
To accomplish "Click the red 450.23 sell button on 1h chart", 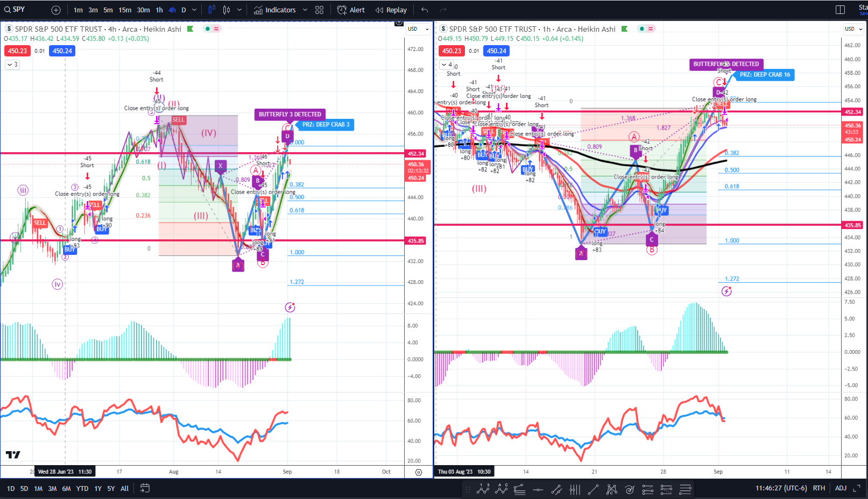I will 451,51.
